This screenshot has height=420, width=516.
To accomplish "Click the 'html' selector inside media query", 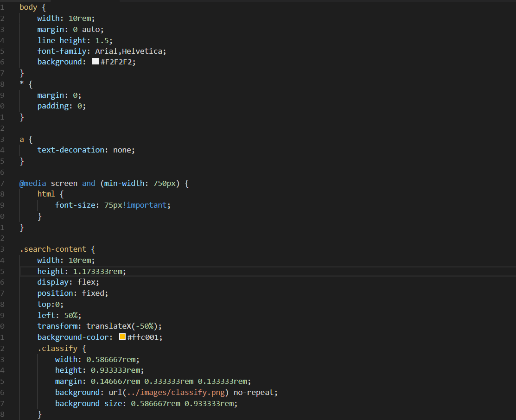I will pos(46,194).
